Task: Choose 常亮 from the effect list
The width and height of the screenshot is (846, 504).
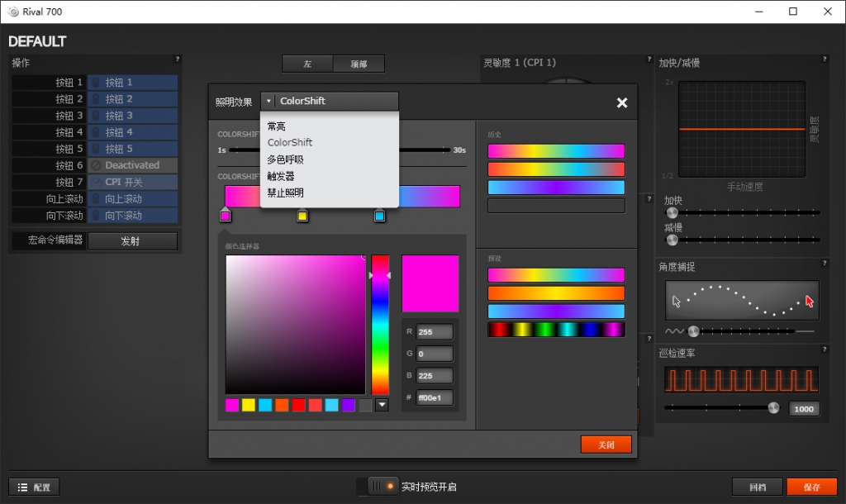Action: (x=277, y=126)
